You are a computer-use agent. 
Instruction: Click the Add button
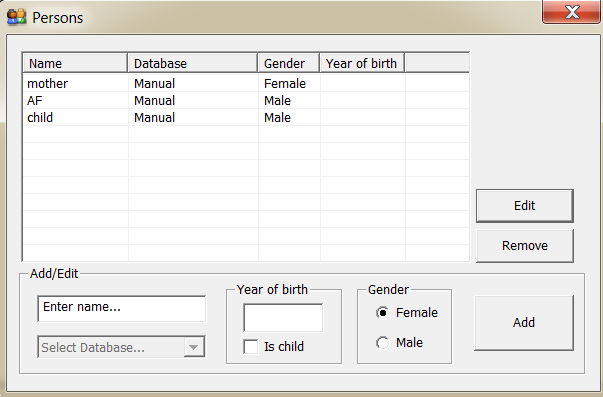[524, 322]
